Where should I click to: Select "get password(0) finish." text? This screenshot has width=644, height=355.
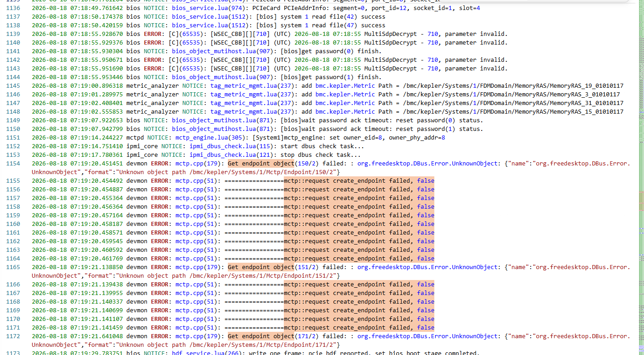click(x=342, y=51)
